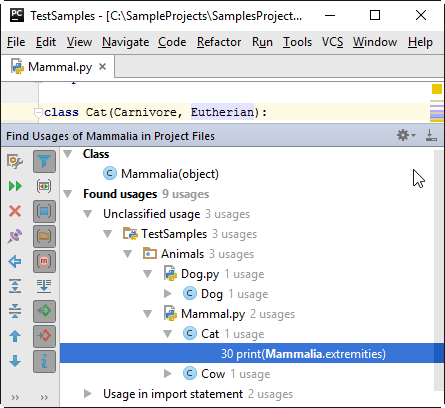Click the Dog.py Python file icon

tap(170, 274)
